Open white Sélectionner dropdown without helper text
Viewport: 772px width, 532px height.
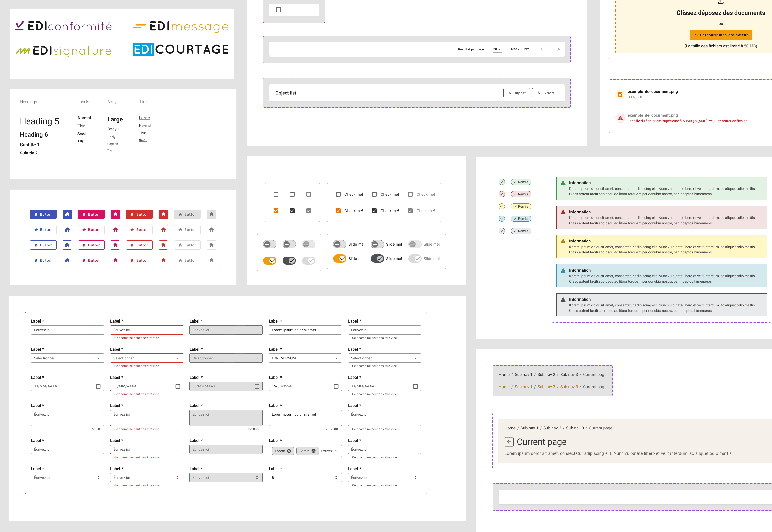click(67, 358)
